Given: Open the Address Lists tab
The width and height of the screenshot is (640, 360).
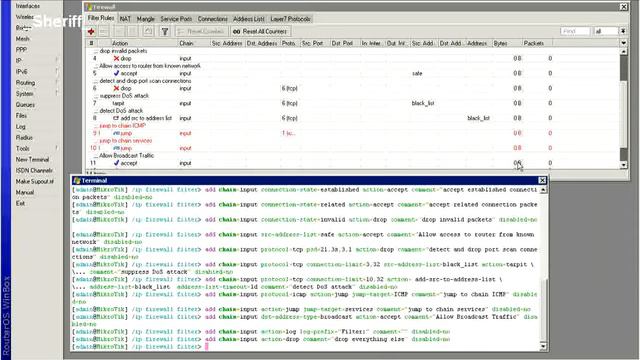Looking at the screenshot, I should 249,19.
